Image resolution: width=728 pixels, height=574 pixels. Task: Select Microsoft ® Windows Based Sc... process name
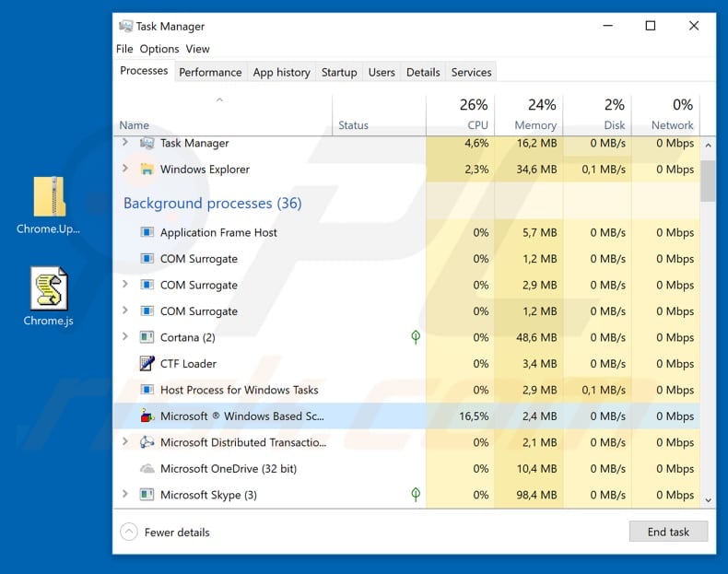pyautogui.click(x=242, y=416)
